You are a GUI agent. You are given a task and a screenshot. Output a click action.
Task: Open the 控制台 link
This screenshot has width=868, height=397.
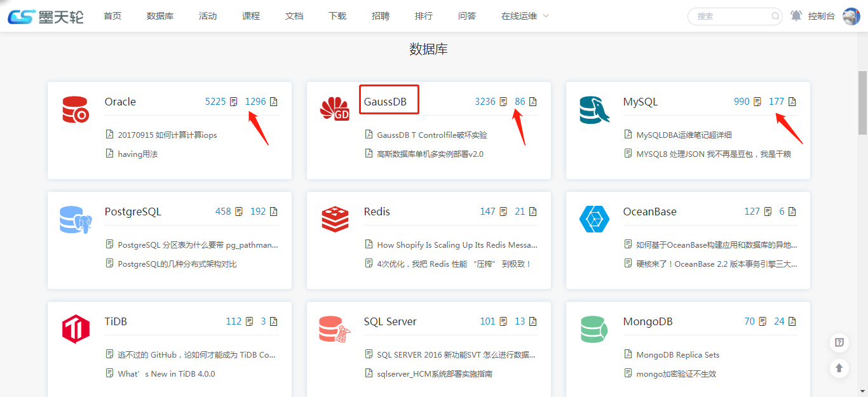822,16
